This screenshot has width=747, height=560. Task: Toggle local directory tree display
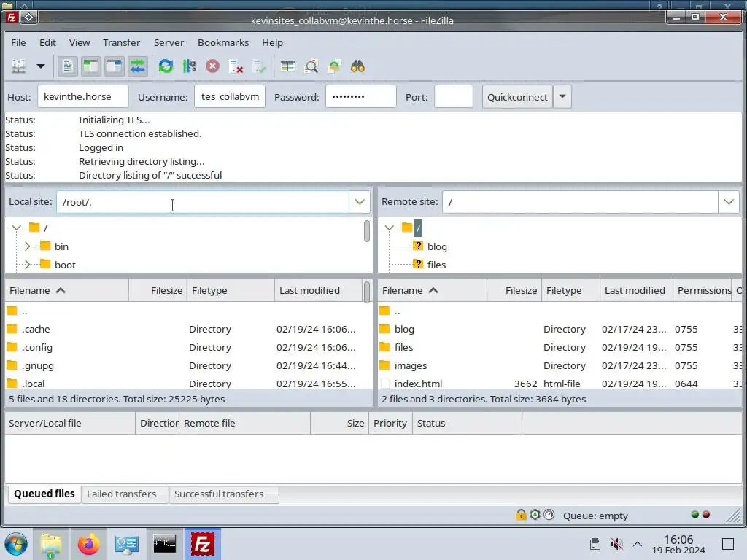[90, 66]
